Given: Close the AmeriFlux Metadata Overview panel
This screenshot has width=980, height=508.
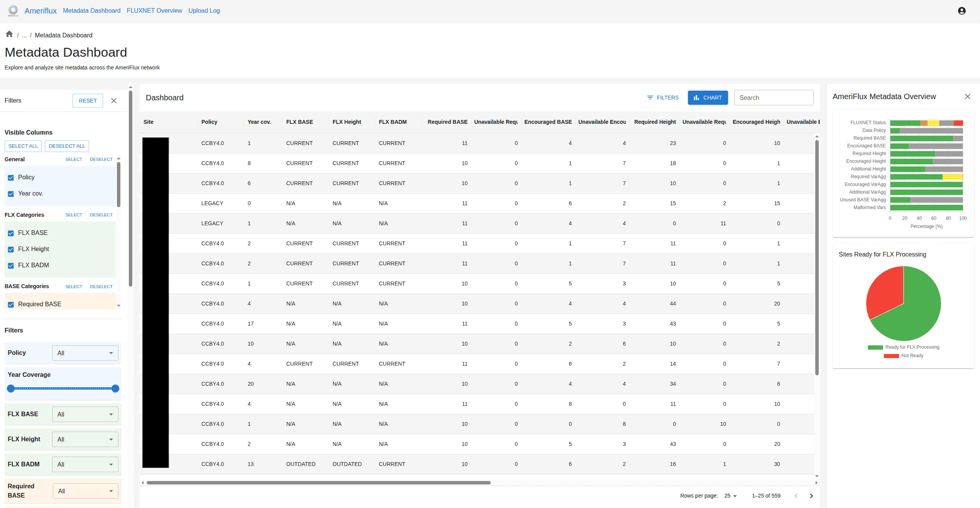Looking at the screenshot, I should coord(967,96).
